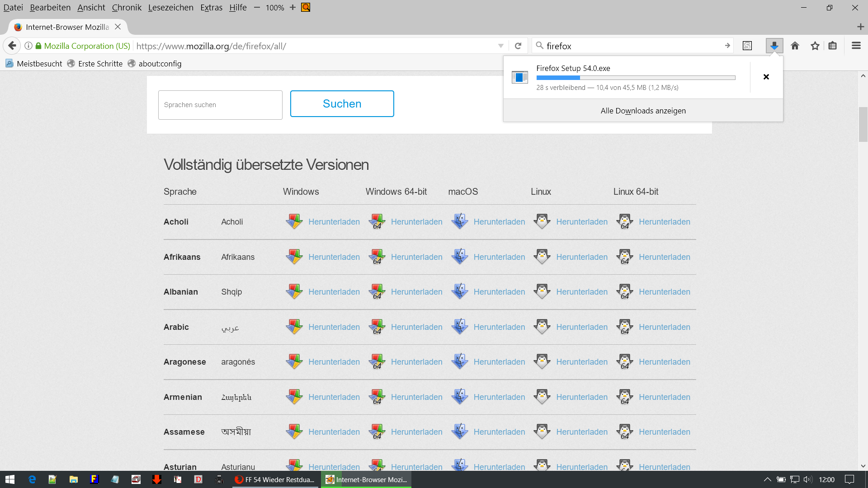This screenshot has height=488, width=868.
Task: Click the zoom-in plus button
Action: point(292,7)
